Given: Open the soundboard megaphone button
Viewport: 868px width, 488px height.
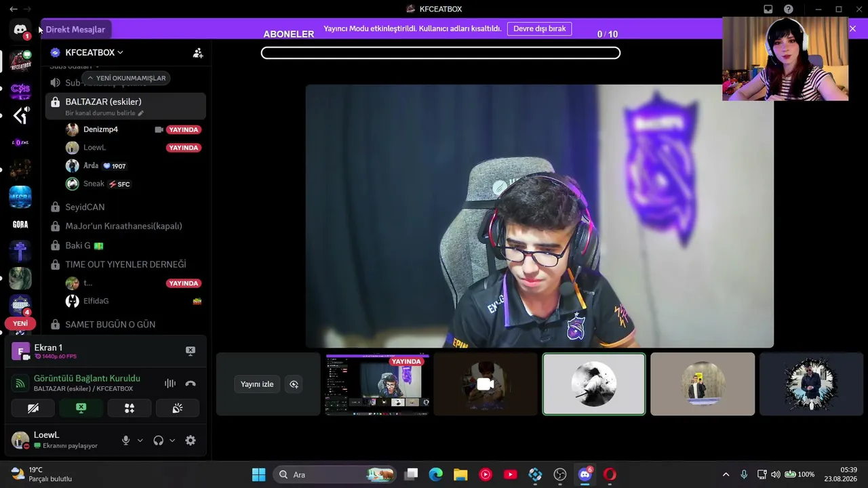Looking at the screenshot, I should tap(178, 408).
